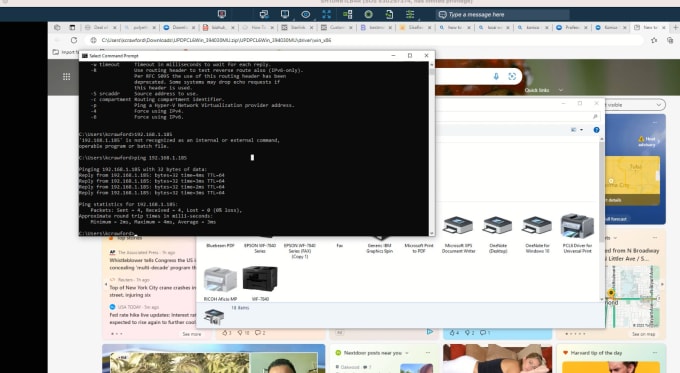Switch to the Starlink browser tab
This screenshot has height=373, width=680.
(x=298, y=27)
